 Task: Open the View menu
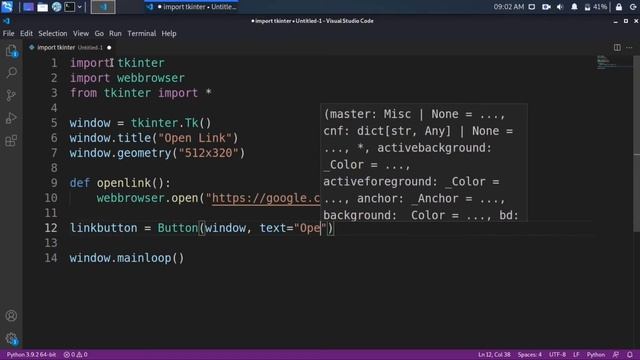point(81,33)
